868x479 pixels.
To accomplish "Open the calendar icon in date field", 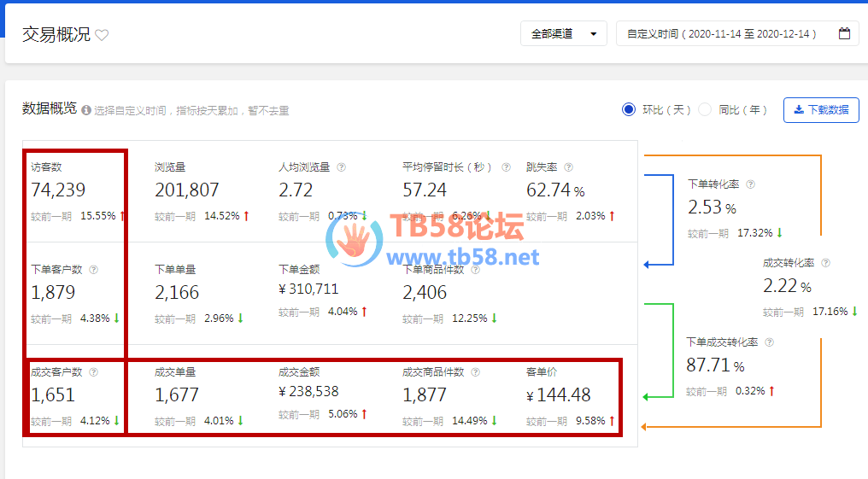I will pyautogui.click(x=844, y=34).
